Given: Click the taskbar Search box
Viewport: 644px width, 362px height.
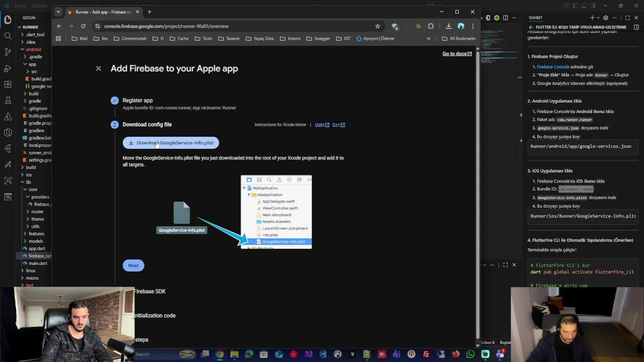Looking at the screenshot, I should [164, 354].
